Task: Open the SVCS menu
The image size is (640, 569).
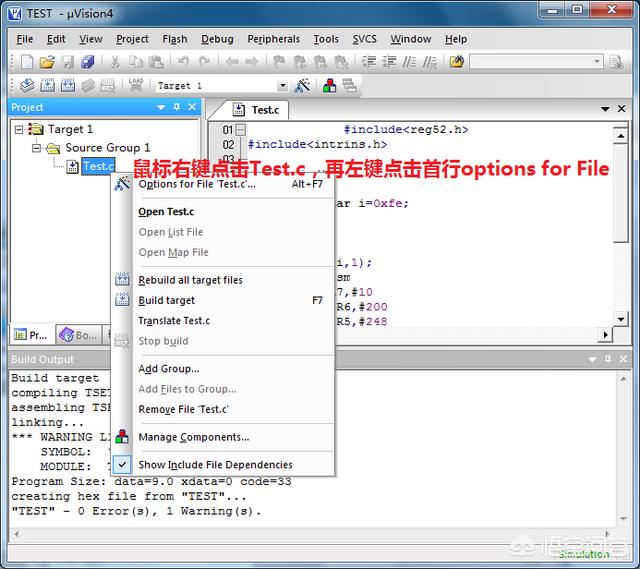Action: pos(364,39)
